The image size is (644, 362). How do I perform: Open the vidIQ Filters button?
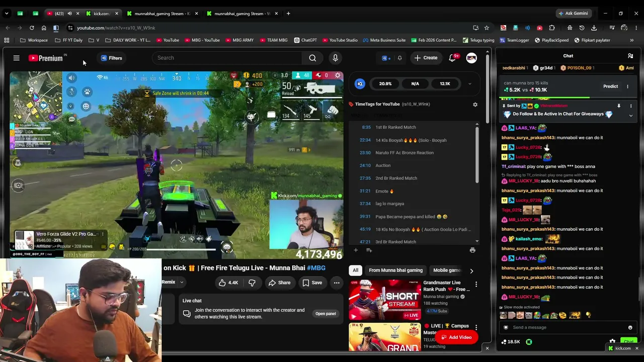pos(111,58)
